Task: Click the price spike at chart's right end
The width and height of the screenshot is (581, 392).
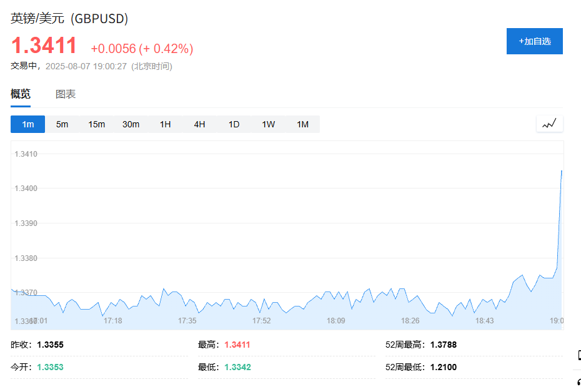Action: (561, 172)
